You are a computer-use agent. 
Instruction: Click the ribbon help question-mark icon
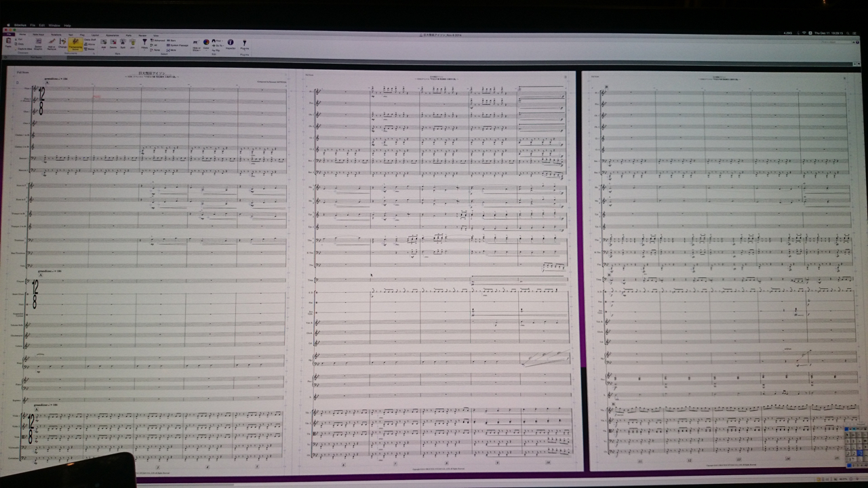(858, 42)
